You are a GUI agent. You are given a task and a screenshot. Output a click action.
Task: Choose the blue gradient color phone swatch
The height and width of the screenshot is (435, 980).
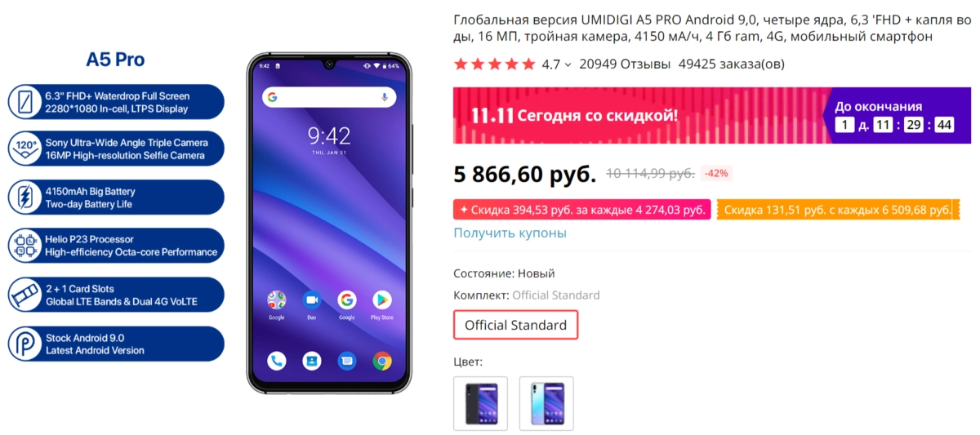coord(546,402)
